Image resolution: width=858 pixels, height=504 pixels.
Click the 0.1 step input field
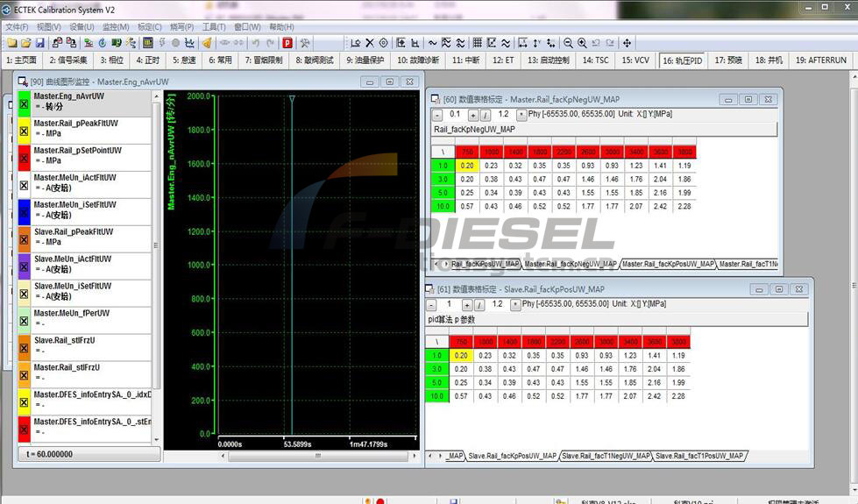pyautogui.click(x=455, y=114)
